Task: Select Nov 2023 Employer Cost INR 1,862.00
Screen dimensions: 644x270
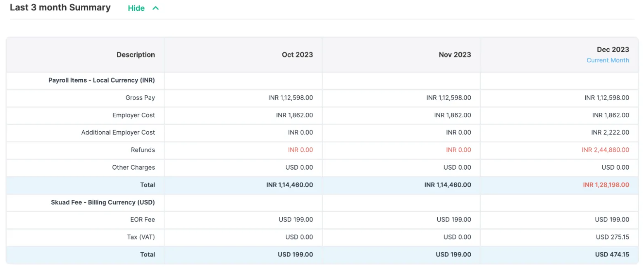Action: tap(453, 115)
